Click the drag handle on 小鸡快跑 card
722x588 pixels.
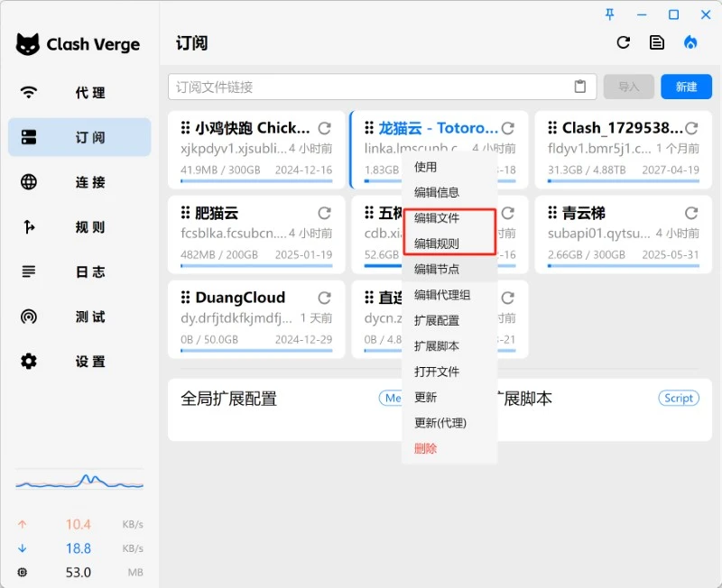pos(186,128)
